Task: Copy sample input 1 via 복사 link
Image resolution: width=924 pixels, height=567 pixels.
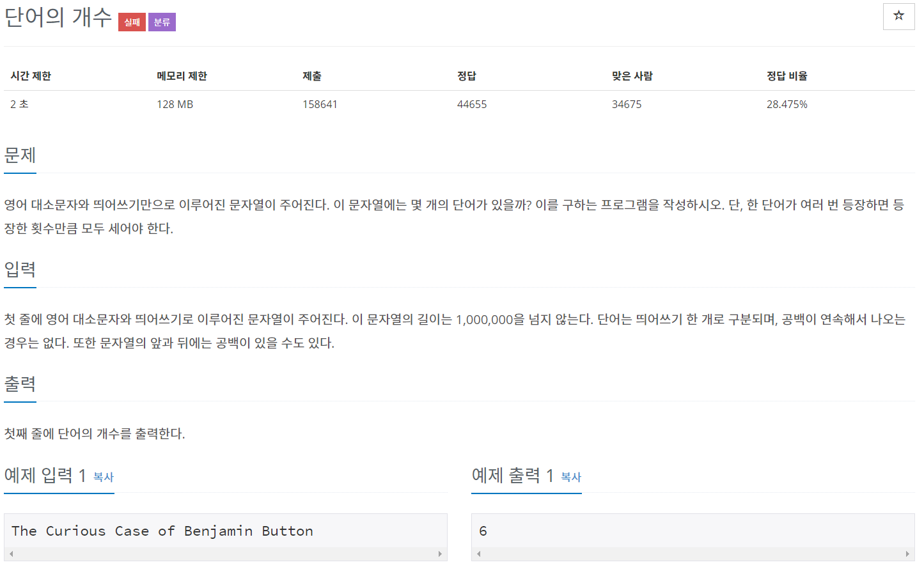Action: tap(104, 477)
